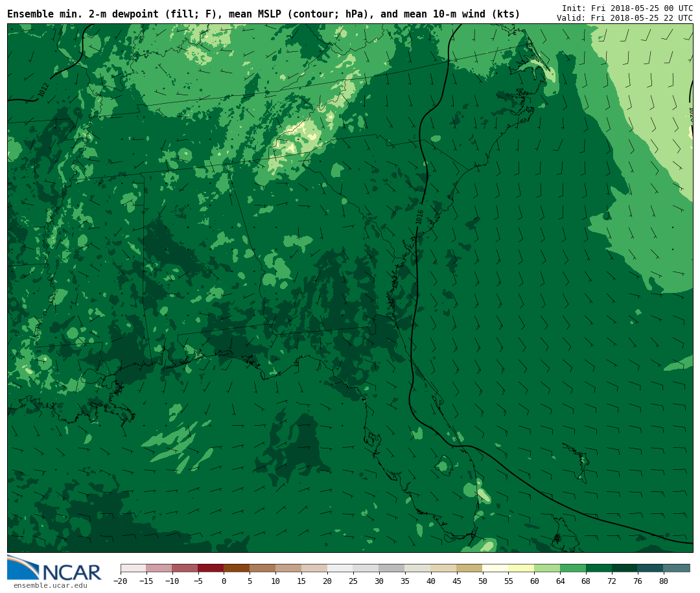Click the colorbar tick label -20

(x=121, y=581)
